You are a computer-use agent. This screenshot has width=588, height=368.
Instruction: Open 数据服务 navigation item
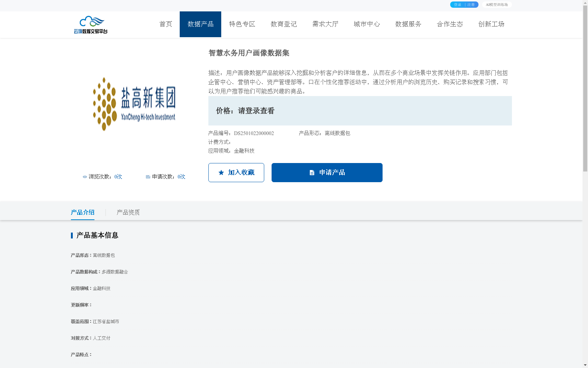point(408,24)
